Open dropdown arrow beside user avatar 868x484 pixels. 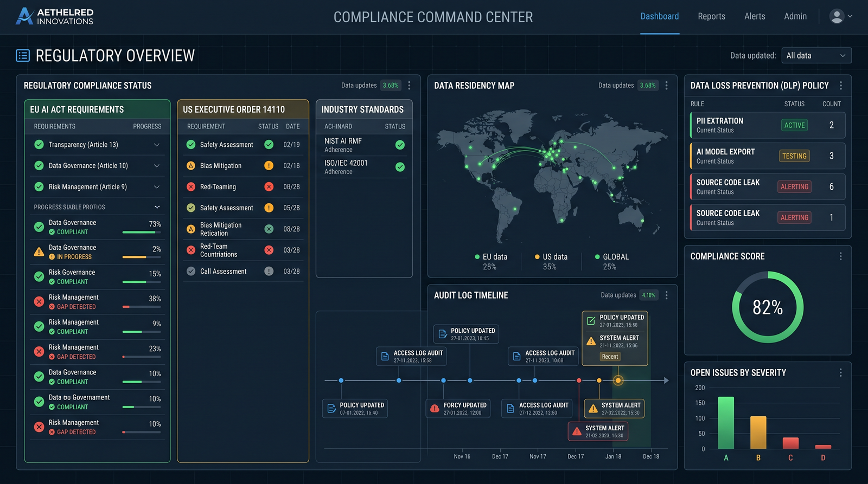pos(850,16)
